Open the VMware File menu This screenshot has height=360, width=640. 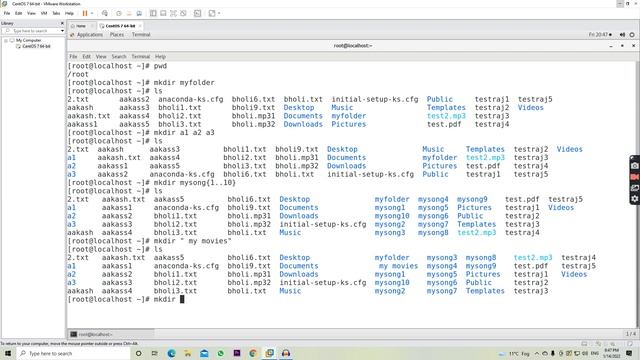click(x=7, y=13)
